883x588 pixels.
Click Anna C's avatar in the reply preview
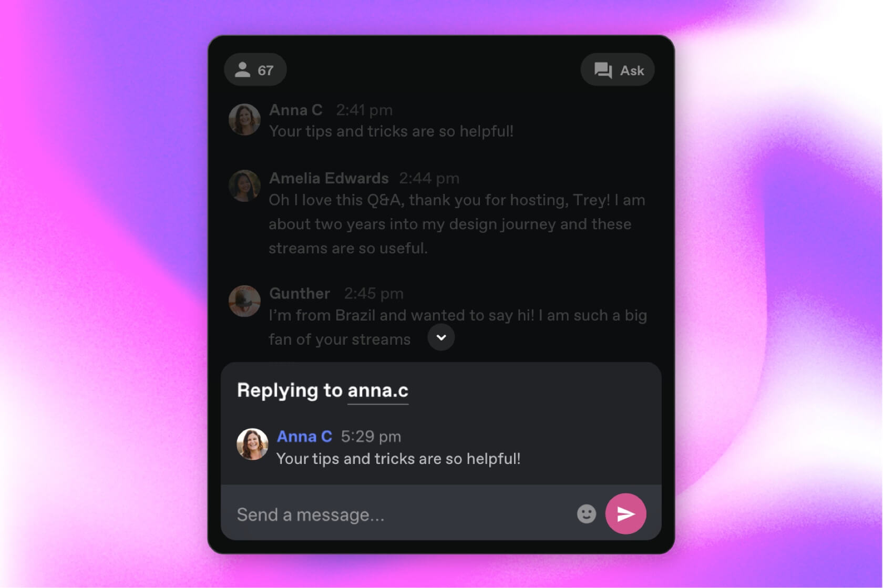252,444
